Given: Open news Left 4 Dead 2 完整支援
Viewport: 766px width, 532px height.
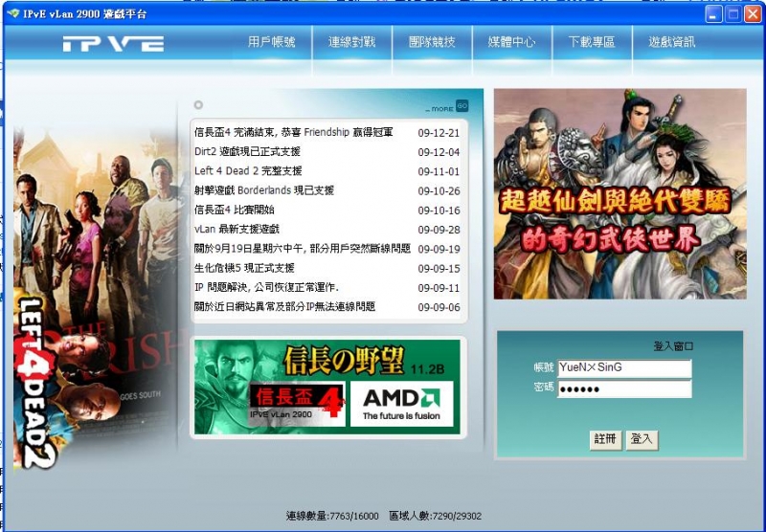Looking at the screenshot, I should (x=248, y=171).
